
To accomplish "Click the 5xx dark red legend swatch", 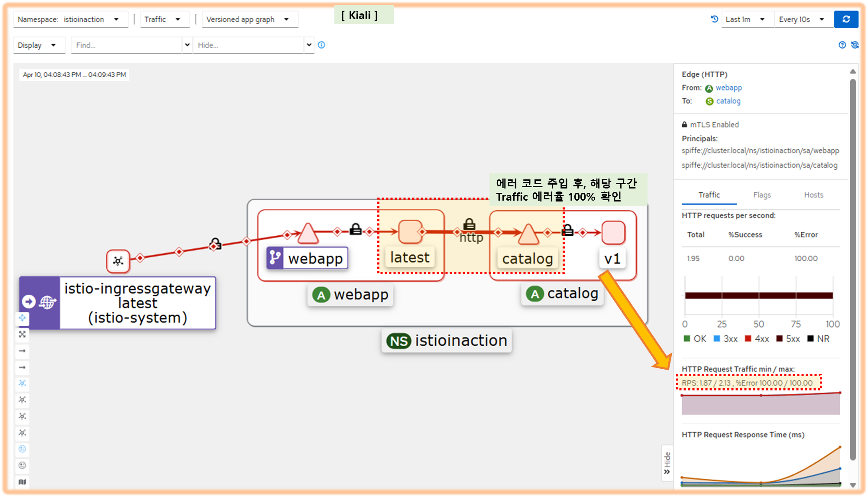I will point(779,338).
